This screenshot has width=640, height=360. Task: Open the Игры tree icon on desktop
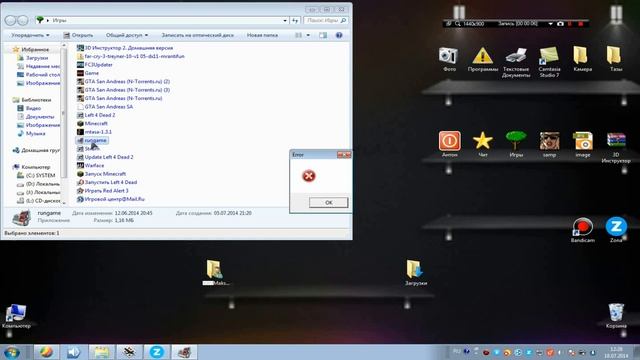click(516, 144)
